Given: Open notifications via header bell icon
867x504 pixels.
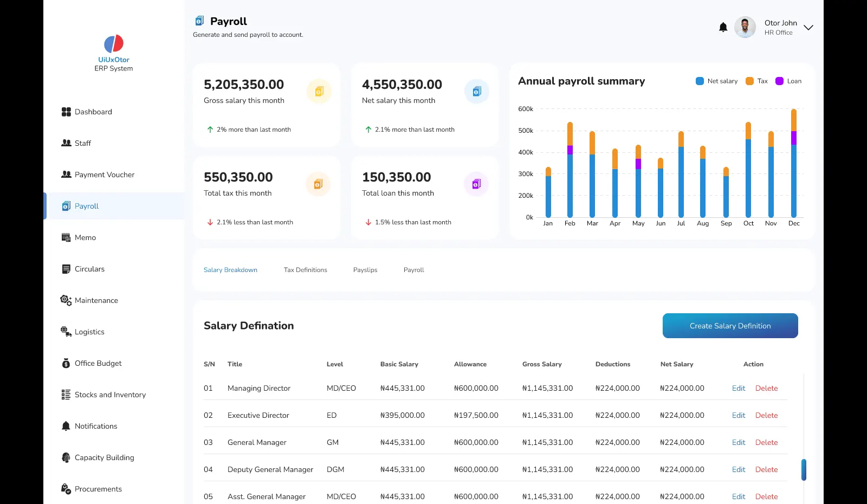Looking at the screenshot, I should pyautogui.click(x=723, y=27).
